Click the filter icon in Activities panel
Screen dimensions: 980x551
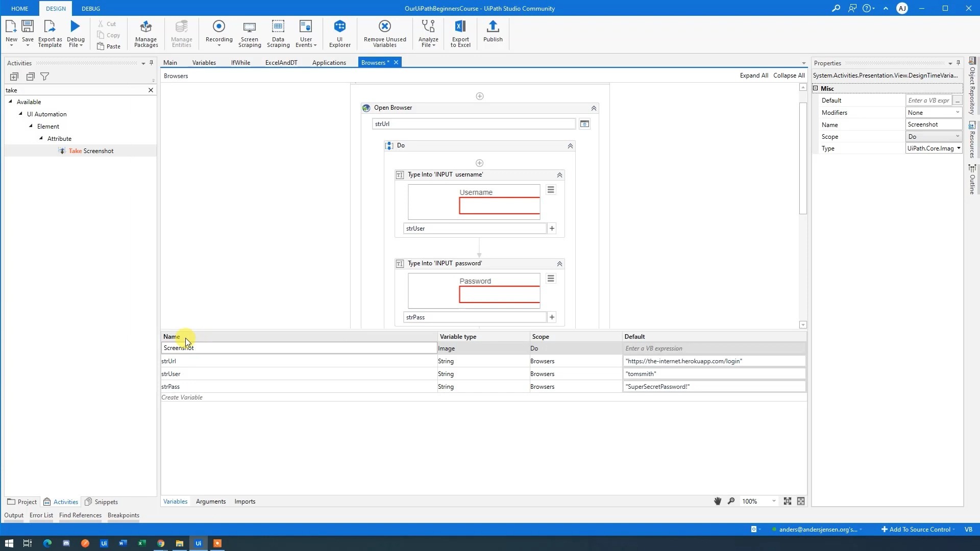tap(45, 77)
